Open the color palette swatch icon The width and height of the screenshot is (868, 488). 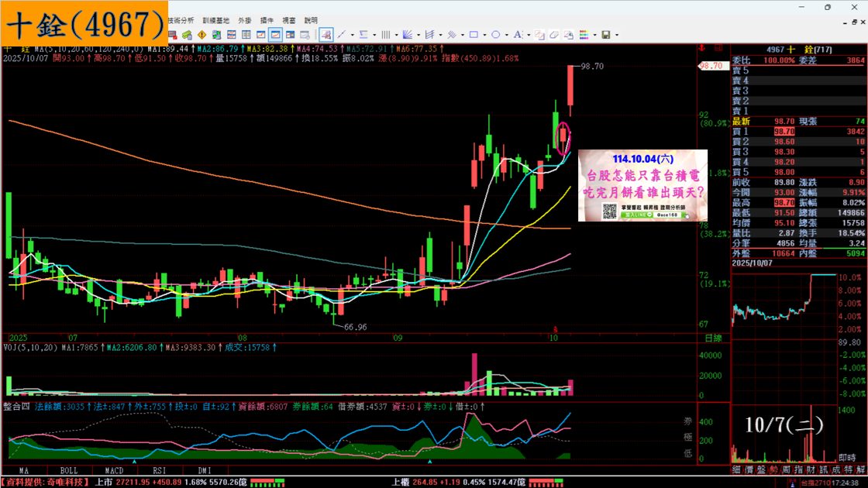(x=584, y=35)
